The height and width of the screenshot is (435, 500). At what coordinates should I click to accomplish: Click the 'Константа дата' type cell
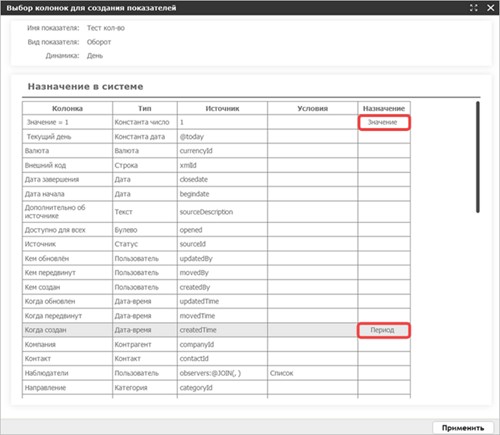point(145,137)
